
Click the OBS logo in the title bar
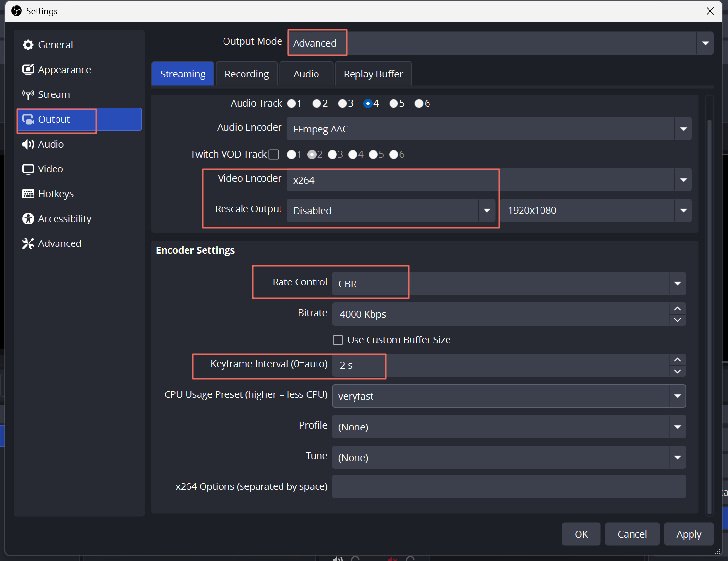point(17,11)
